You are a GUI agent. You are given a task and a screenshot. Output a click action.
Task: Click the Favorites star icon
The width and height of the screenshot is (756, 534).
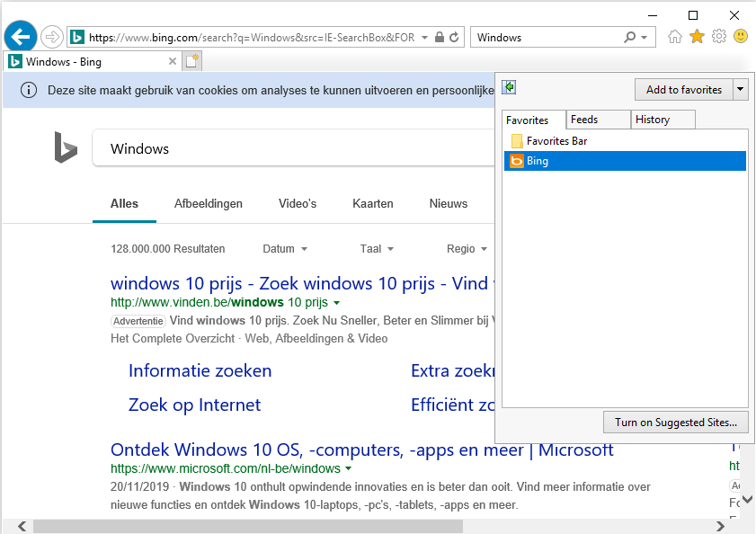tap(697, 36)
